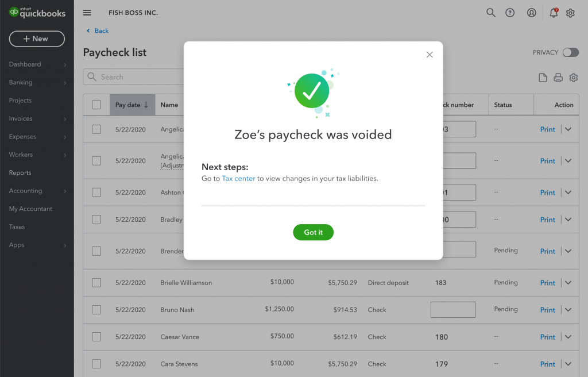Toggle the PRIVACY switch
Screen dimensions: 588x377
tap(570, 52)
